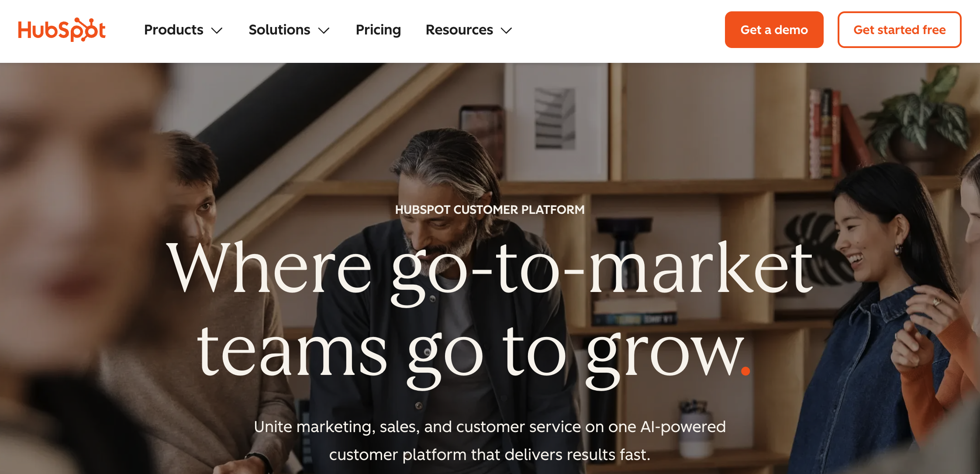Viewport: 980px width, 474px height.
Task: Click the HubSpot sprocket logo
Action: click(62, 30)
